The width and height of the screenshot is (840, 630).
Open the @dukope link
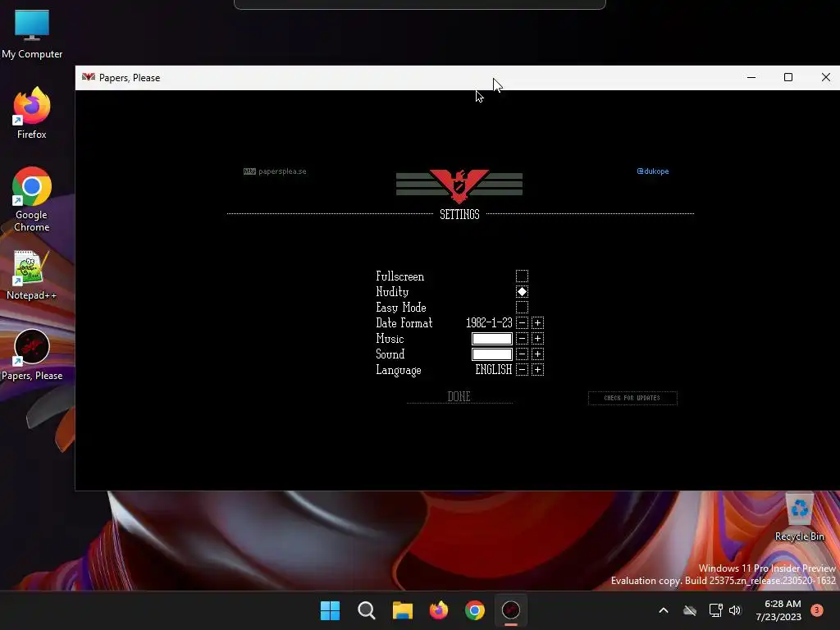(x=652, y=171)
